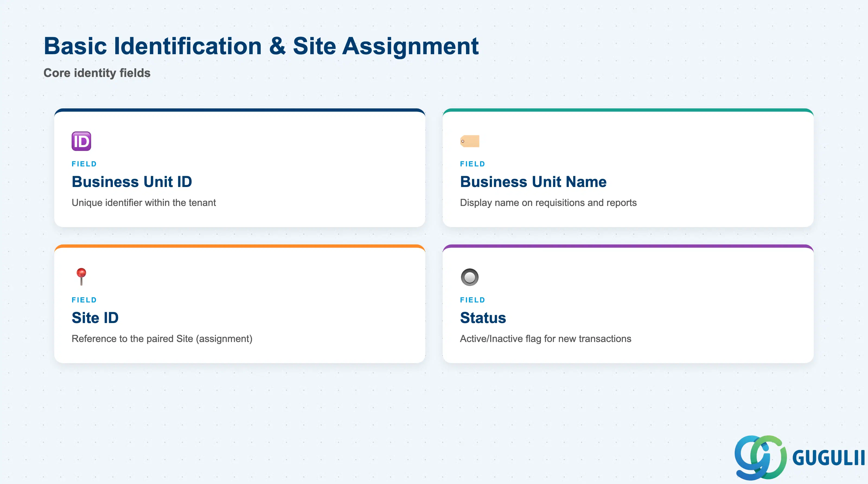Click the purple ID icon
Image resolution: width=868 pixels, height=484 pixels.
(x=81, y=141)
